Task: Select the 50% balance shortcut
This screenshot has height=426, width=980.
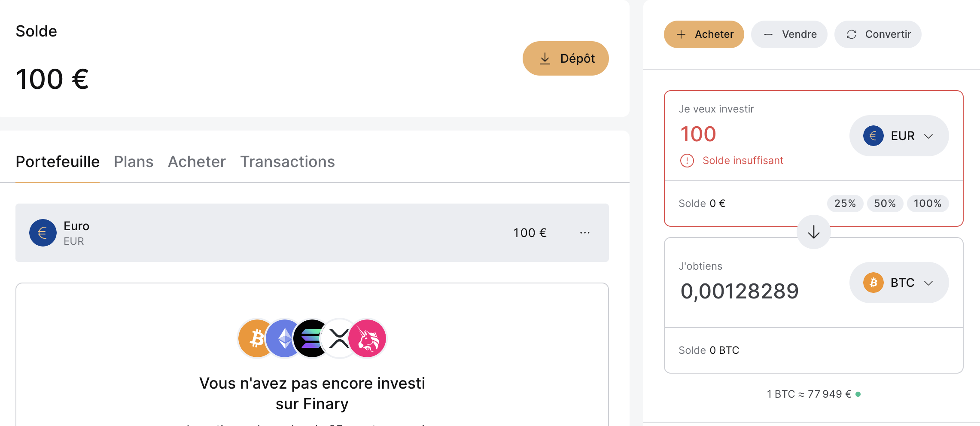Action: pos(885,204)
